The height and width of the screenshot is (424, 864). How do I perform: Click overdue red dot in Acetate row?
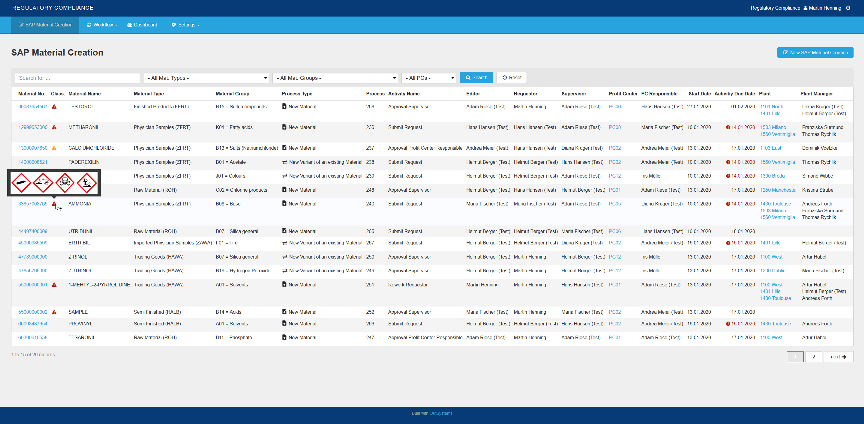click(728, 162)
